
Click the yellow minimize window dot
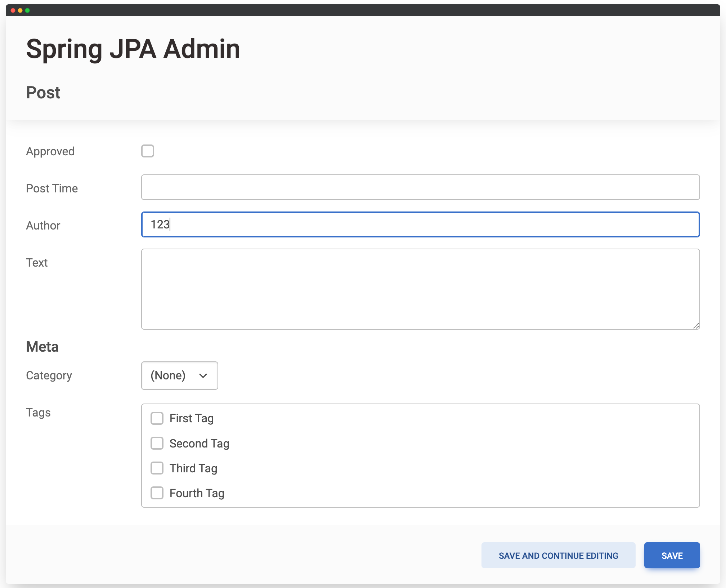coord(20,10)
